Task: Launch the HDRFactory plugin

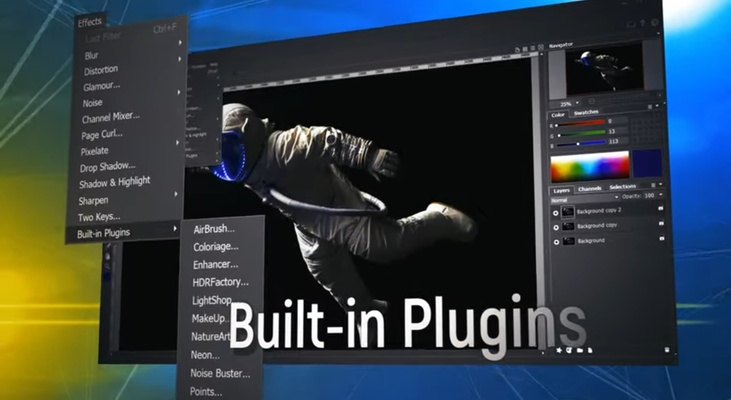Action: (x=219, y=282)
